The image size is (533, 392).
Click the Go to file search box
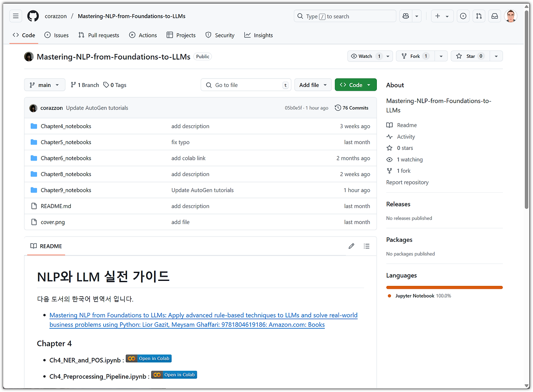(x=246, y=85)
